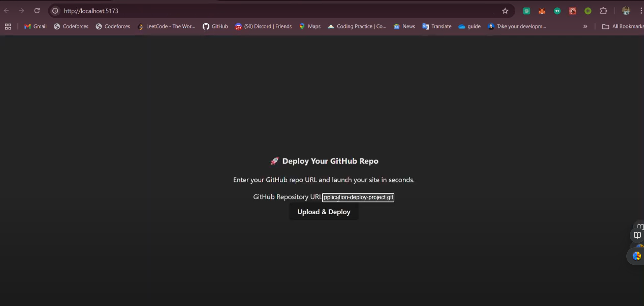Click the LeetCode bookmark
The height and width of the screenshot is (306, 644).
[x=166, y=26]
